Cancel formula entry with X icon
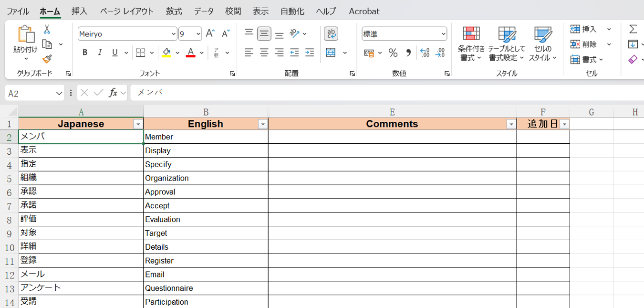 pos(84,93)
